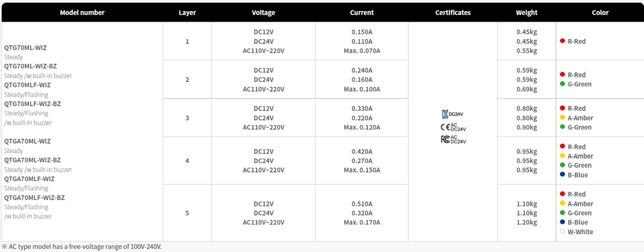Screen dimensions: 644x252
Task: Click the blue dot in Layer 4 row
Action: click(x=563, y=174)
